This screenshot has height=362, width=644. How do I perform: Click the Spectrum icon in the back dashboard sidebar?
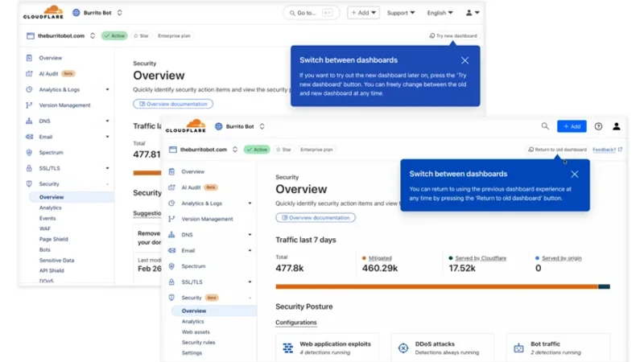(29, 152)
